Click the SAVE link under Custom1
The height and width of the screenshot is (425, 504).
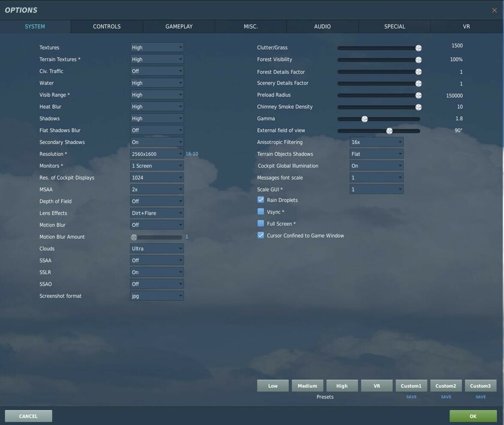pyautogui.click(x=411, y=397)
